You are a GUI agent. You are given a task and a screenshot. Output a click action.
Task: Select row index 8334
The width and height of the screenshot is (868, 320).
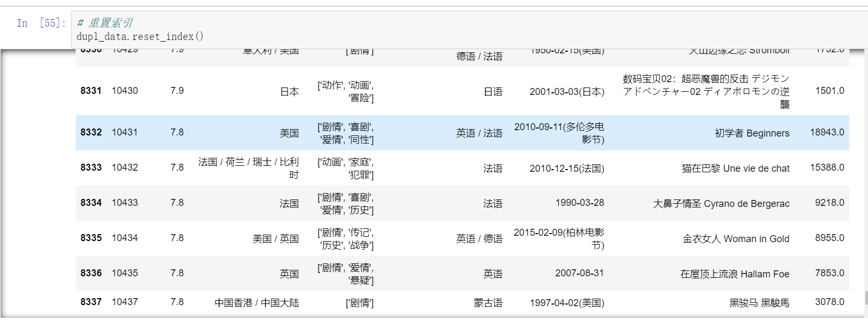point(91,203)
